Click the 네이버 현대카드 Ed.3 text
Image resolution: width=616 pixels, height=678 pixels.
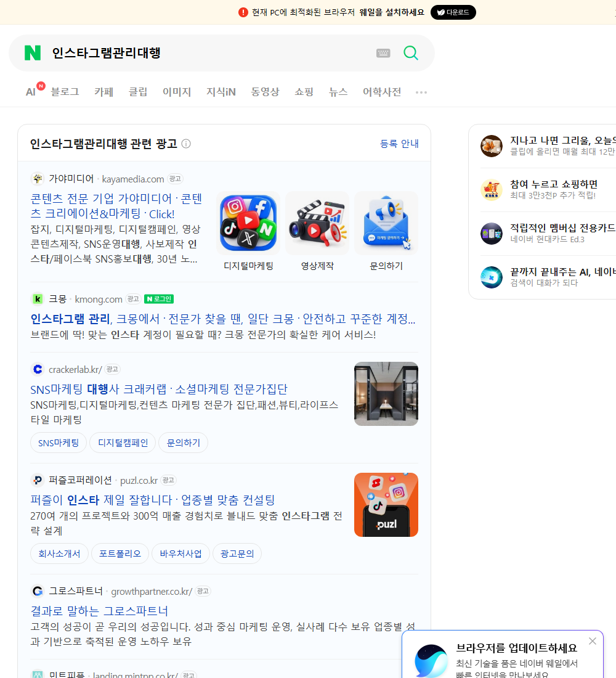(x=547, y=239)
